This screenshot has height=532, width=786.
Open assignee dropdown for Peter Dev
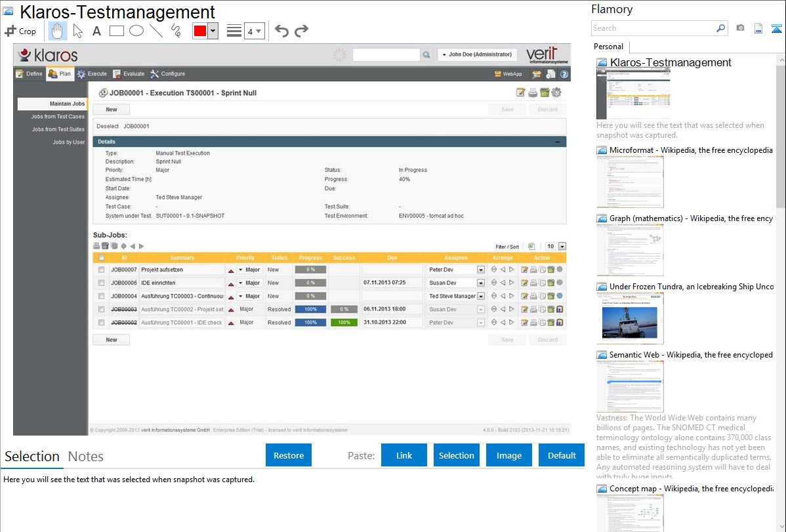[x=481, y=270]
